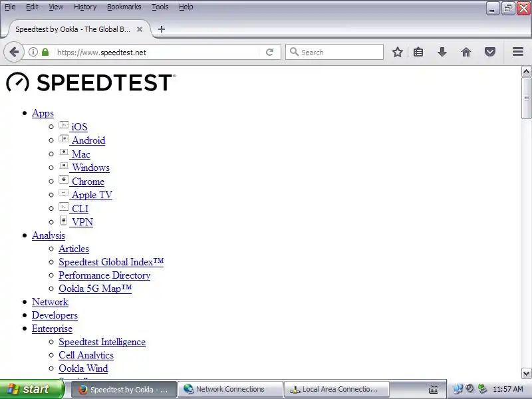Switch to Local Area Connection taskbar window
The width and height of the screenshot is (532, 399).
(x=336, y=389)
